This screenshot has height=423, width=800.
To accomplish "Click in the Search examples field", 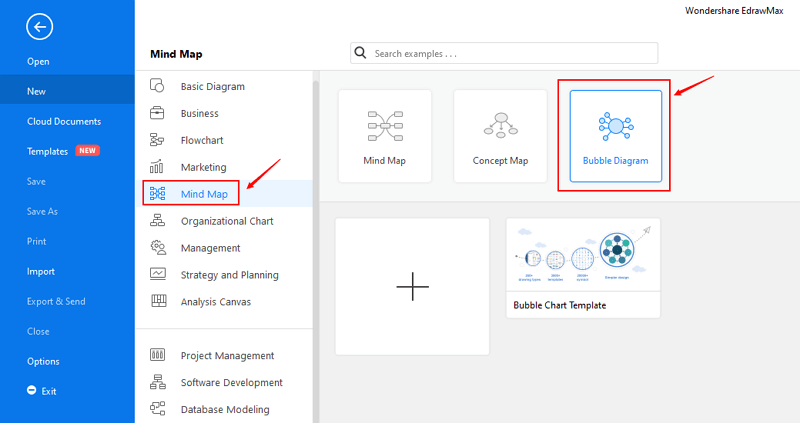I will [x=504, y=53].
